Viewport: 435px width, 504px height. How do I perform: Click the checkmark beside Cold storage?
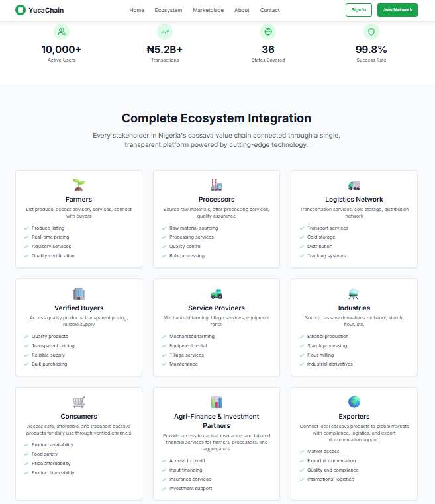pos(302,237)
